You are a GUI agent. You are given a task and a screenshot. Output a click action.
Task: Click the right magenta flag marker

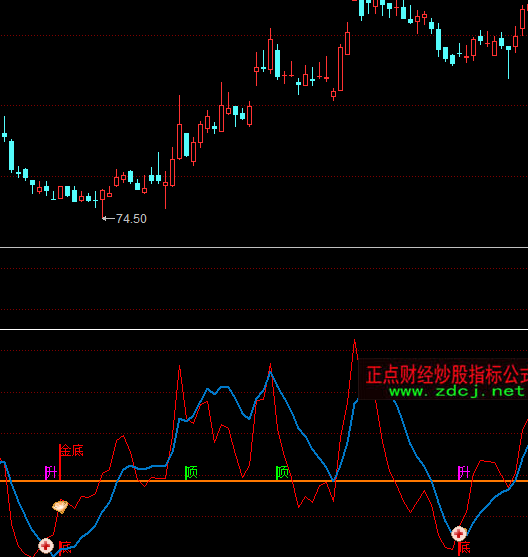(464, 472)
